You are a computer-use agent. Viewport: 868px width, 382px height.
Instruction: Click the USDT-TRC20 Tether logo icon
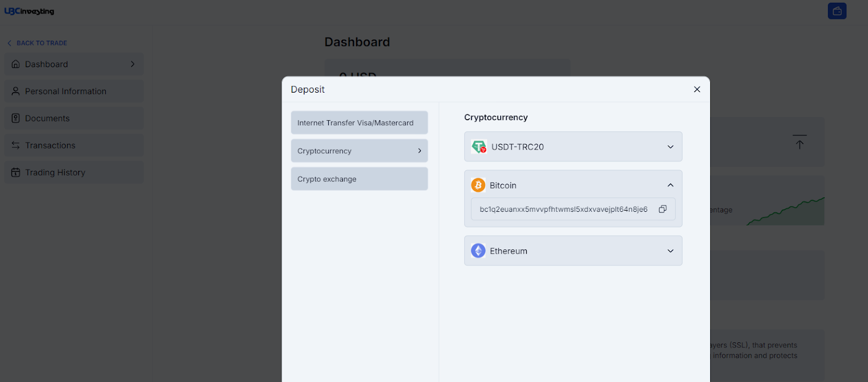click(x=479, y=147)
